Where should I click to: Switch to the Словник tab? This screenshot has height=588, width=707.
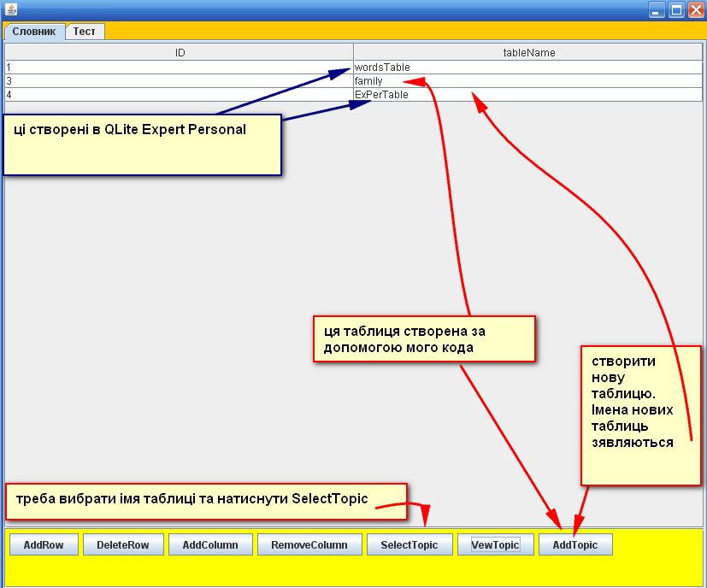tap(34, 31)
